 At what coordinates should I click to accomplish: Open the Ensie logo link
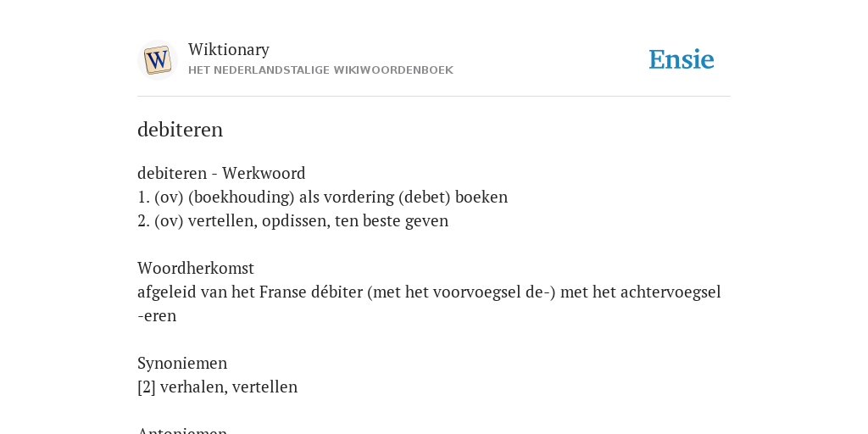[682, 59]
